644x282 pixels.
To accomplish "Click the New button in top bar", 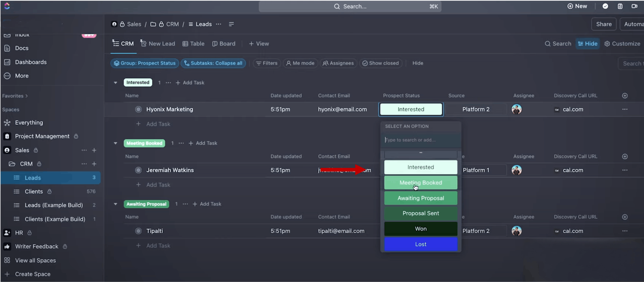I will coord(577,6).
